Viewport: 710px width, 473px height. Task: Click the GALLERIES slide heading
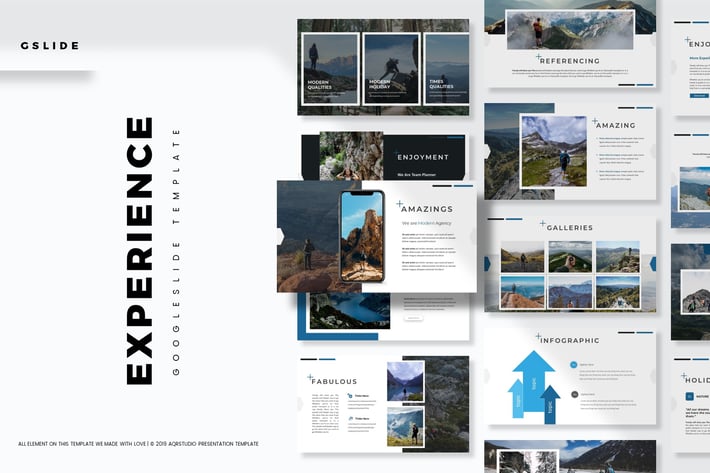[570, 228]
